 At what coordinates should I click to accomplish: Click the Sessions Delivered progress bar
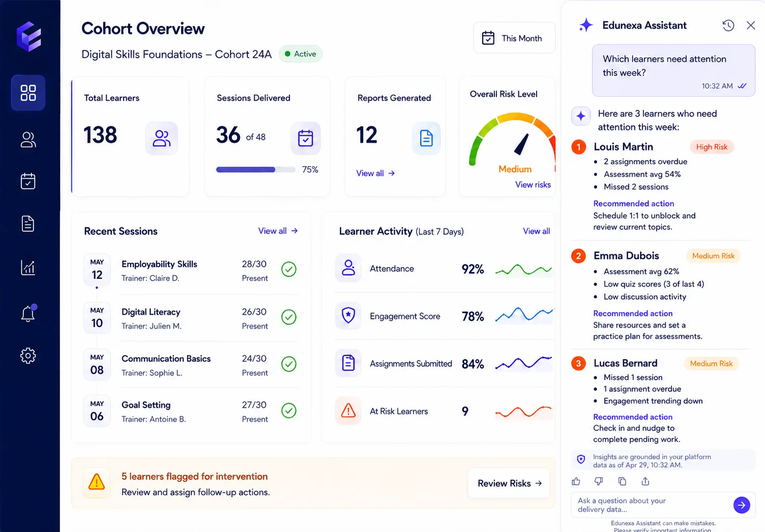[256, 170]
